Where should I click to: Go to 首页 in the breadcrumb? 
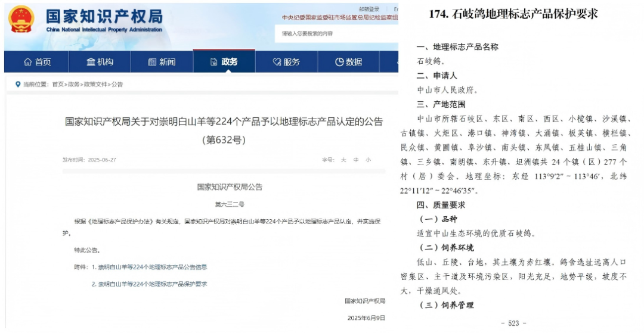(58, 84)
